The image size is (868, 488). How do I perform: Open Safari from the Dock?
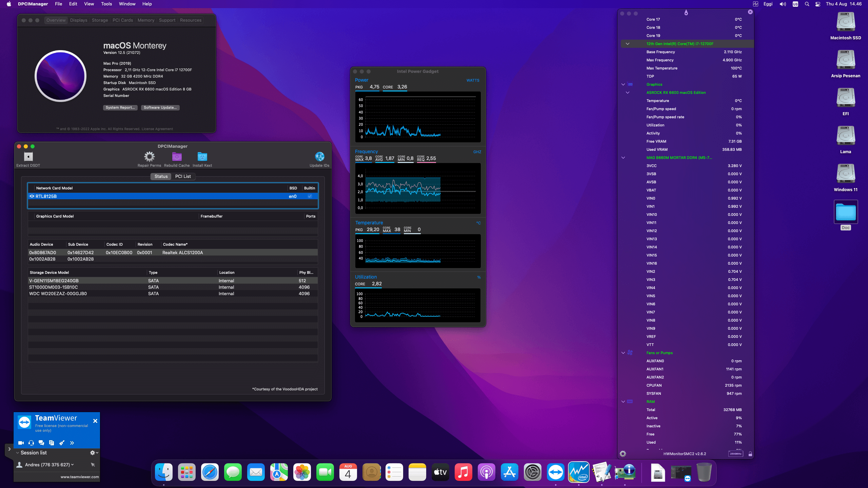pos(210,472)
